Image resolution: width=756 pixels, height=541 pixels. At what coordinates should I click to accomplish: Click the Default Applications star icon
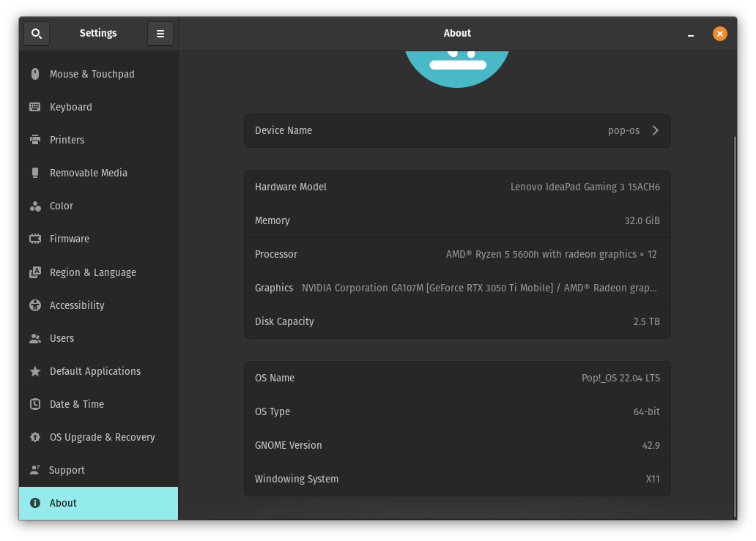pos(35,371)
